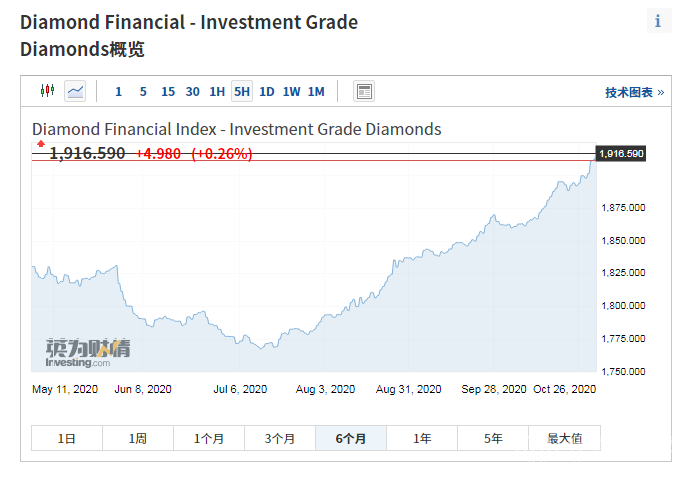Pick the 1W interval
The height and width of the screenshot is (478, 688).
pos(291,92)
